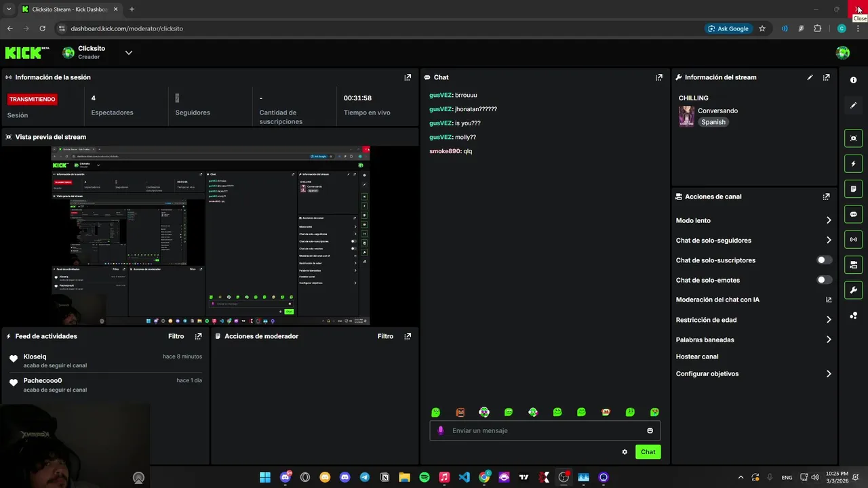Insert the first green emote above the chat input

coord(435,412)
